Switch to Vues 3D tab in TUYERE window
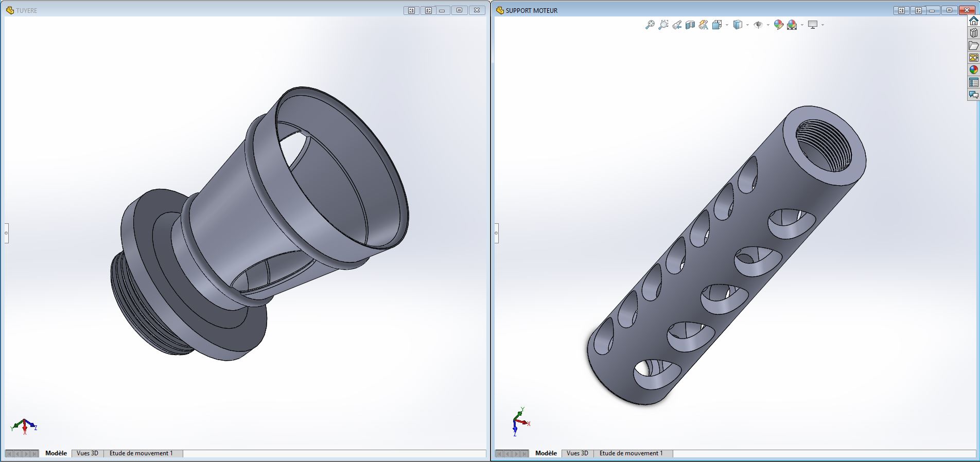980x462 pixels. [x=87, y=453]
